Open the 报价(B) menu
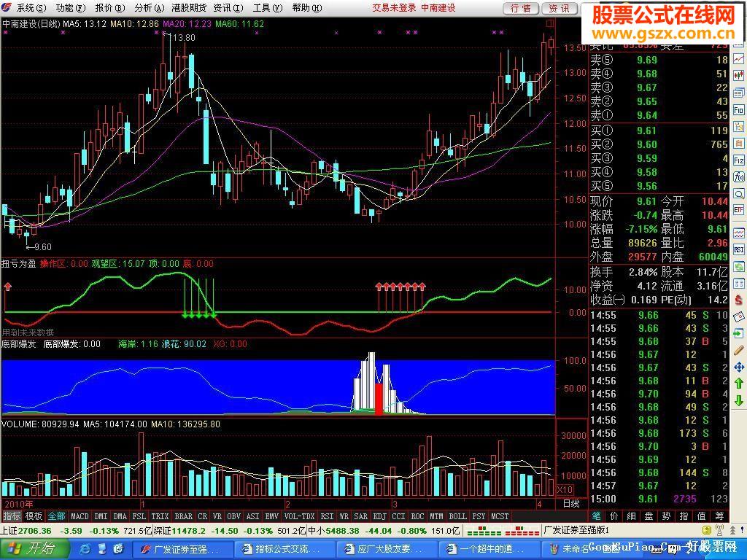This screenshot has width=747, height=560. pyautogui.click(x=110, y=8)
